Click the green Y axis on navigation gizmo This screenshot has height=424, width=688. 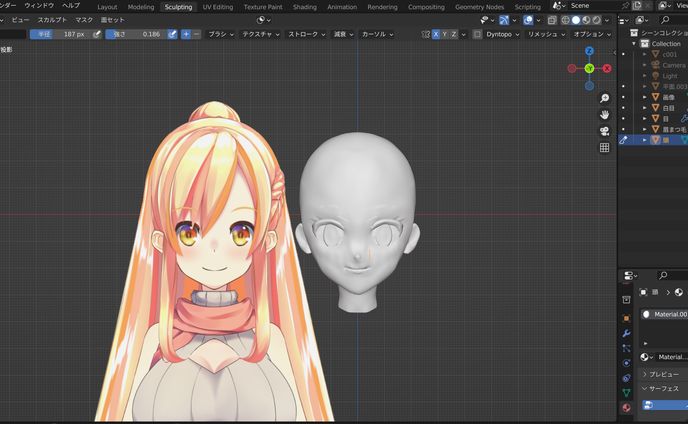[589, 68]
